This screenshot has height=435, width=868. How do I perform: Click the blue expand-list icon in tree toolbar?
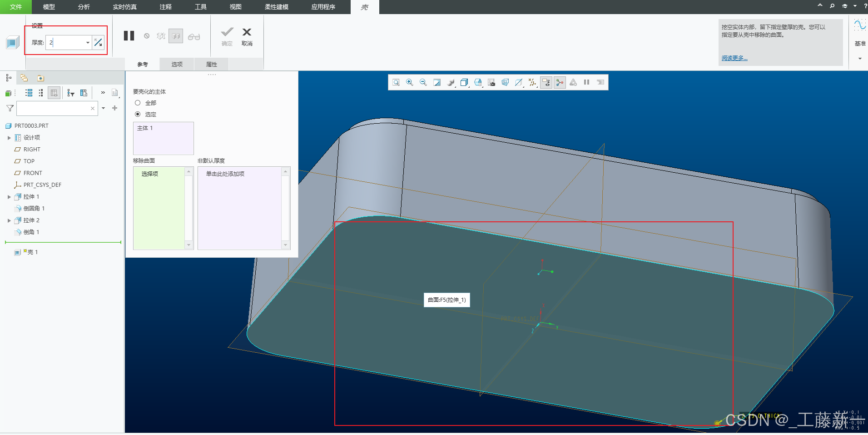coord(29,93)
